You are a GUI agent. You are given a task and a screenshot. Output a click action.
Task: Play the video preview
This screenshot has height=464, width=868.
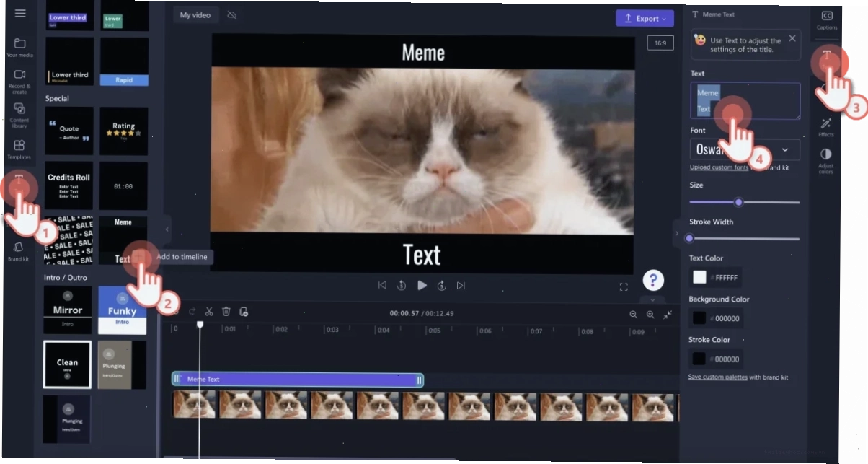[x=422, y=286]
